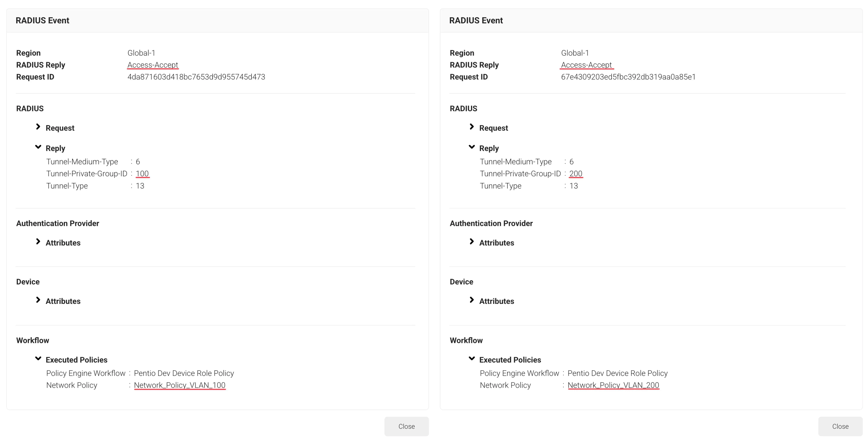The width and height of the screenshot is (868, 442).
Task: Close the right RADIUS Event dialog
Action: coord(840,426)
